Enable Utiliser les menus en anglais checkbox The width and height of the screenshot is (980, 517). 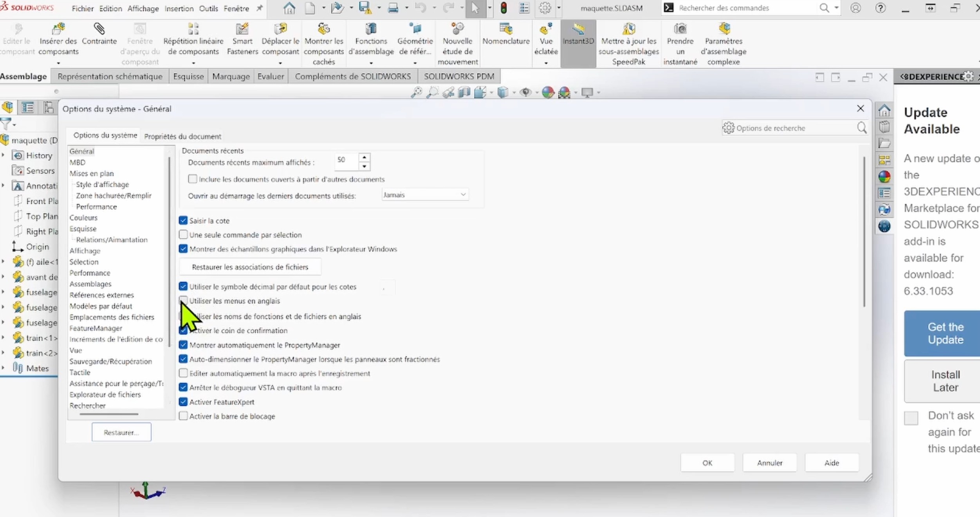coord(183,301)
